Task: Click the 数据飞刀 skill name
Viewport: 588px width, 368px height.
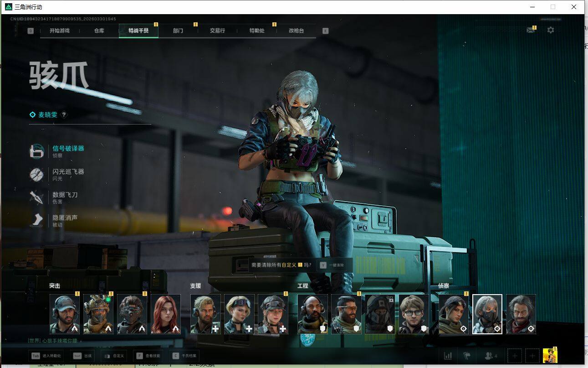Action: (x=65, y=195)
